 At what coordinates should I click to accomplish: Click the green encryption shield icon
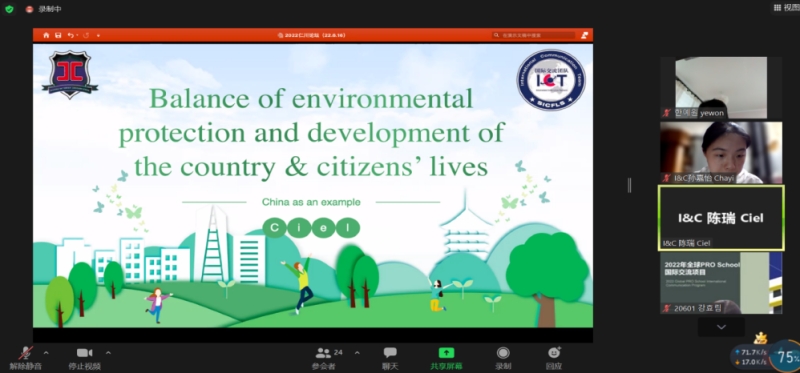[x=9, y=9]
